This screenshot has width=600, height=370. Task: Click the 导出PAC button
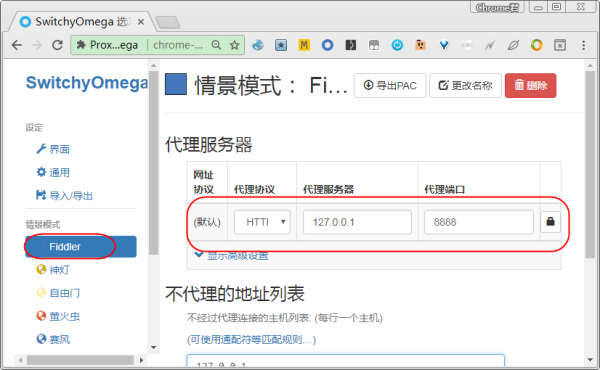390,85
